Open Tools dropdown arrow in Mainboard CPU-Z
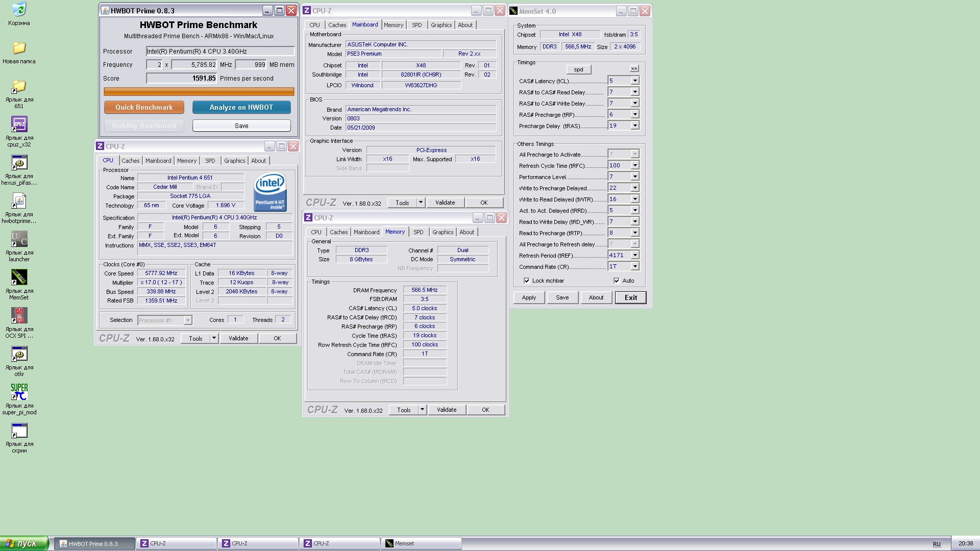This screenshot has width=980, height=551. [x=421, y=203]
